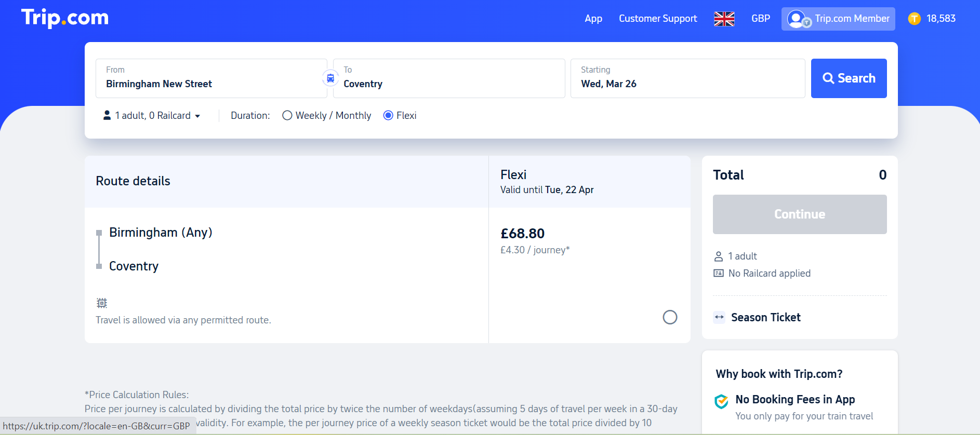
Task: Select the £68.80 Flexi ticket radio button
Action: pos(670,317)
